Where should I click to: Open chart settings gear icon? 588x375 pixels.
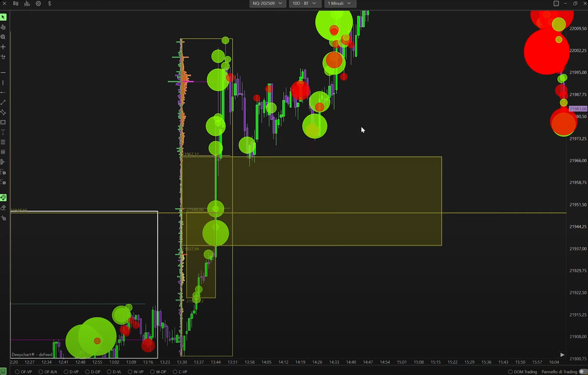point(38,4)
